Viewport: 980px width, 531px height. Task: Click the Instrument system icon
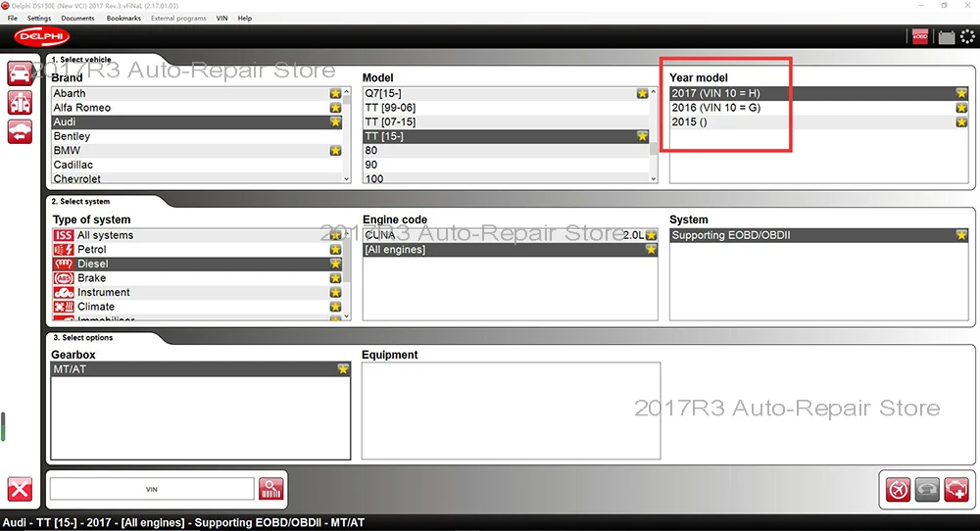[64, 292]
